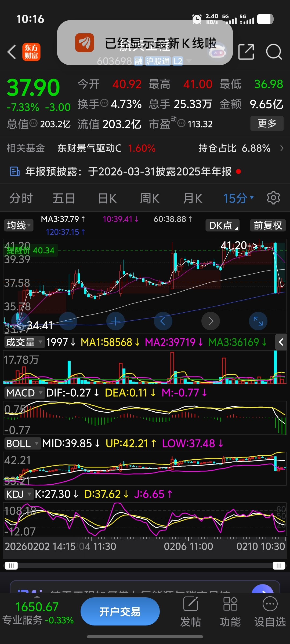Screen dimensions: 290x644
Task: Grab the right time-range slider handle
Action: pyautogui.click(x=279, y=566)
